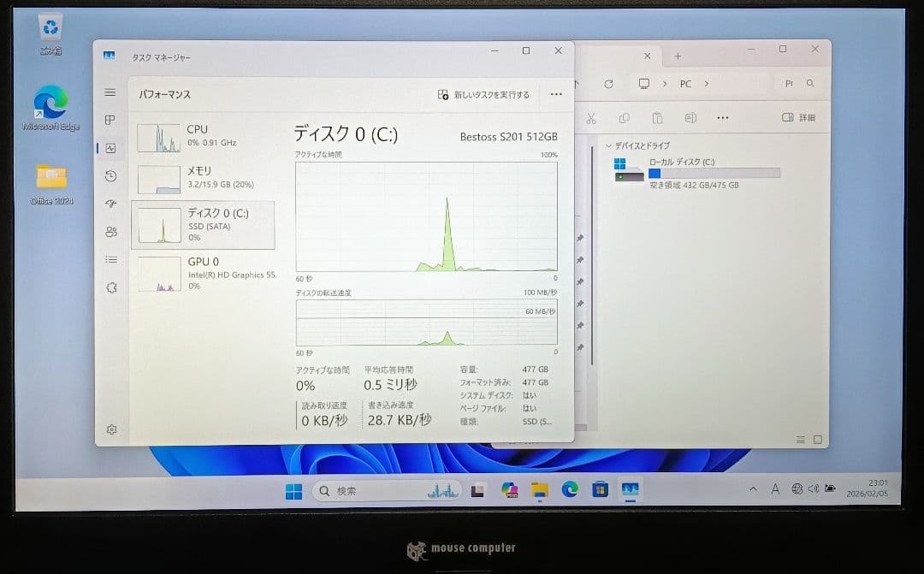The height and width of the screenshot is (574, 924).
Task: Toggle the Task Manager navigation pane hamburger
Action: (111, 92)
